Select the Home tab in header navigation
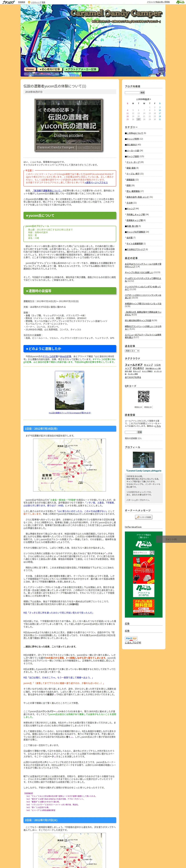Viewport: 186px width, 868px height. (30, 69)
